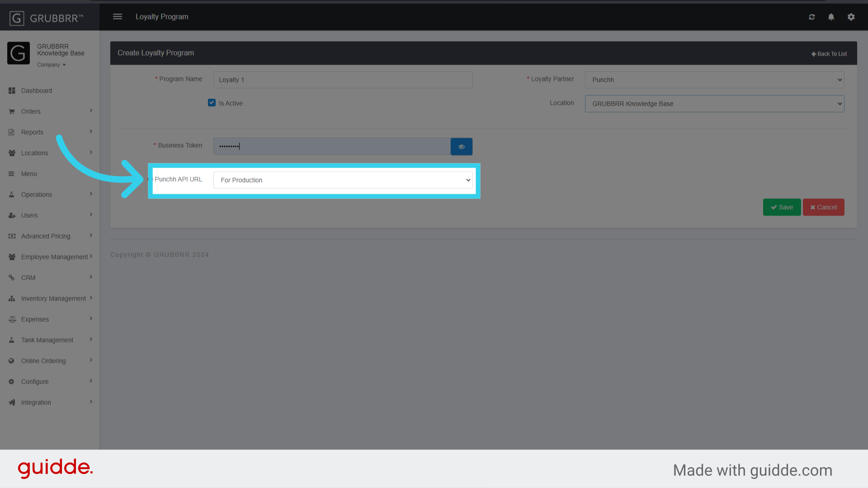This screenshot has width=868, height=488.
Task: Click the Reports document icon
Action: 12,132
